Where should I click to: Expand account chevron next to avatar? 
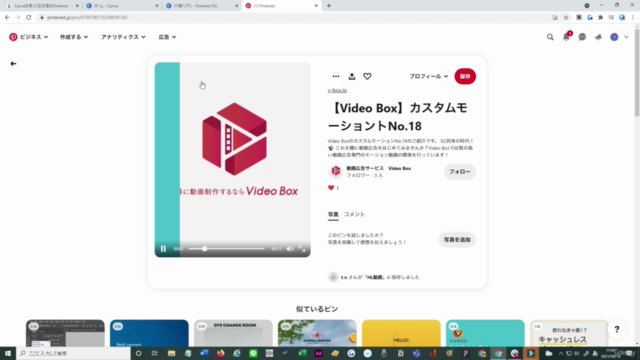(626, 37)
